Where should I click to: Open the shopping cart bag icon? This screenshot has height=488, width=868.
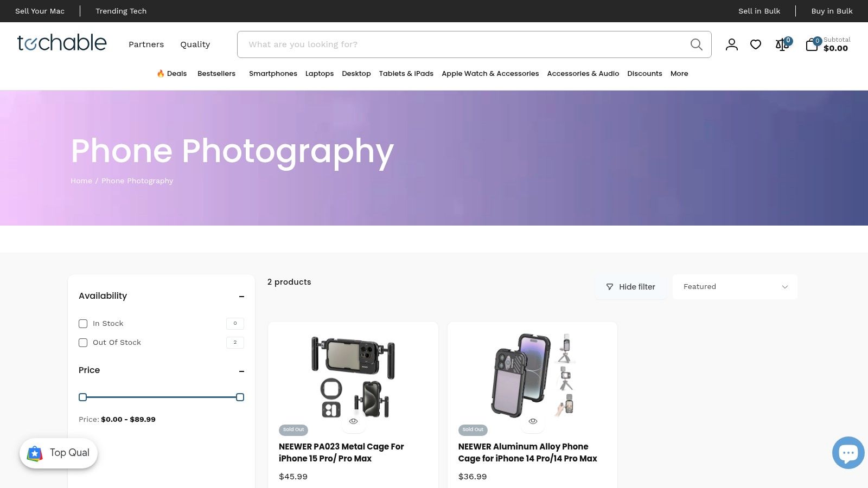(812, 44)
